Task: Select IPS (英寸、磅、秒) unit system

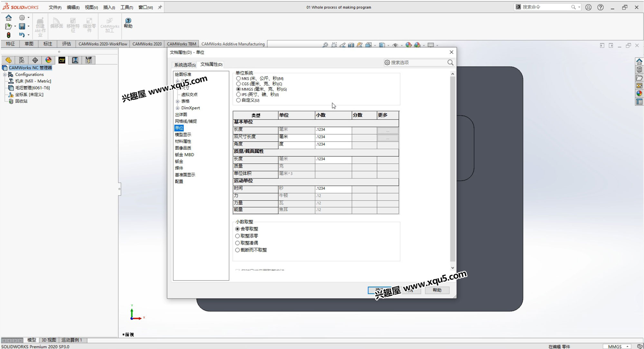Action: tap(238, 95)
